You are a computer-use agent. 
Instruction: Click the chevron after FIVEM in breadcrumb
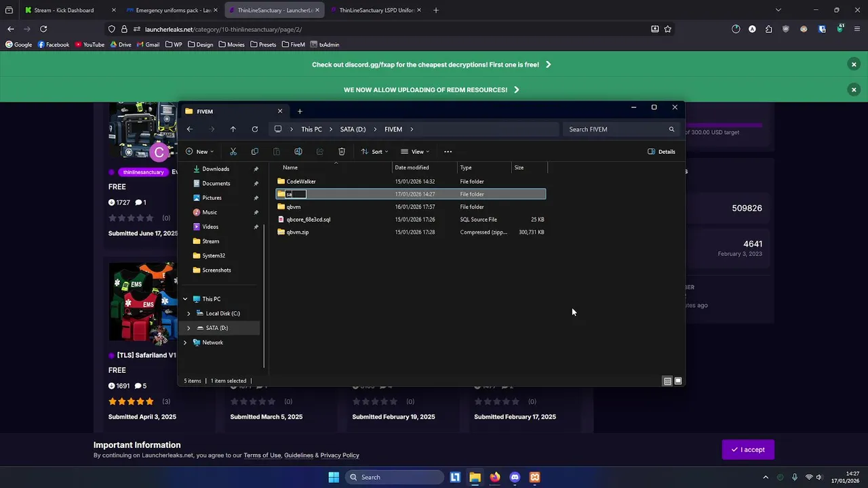(411, 129)
